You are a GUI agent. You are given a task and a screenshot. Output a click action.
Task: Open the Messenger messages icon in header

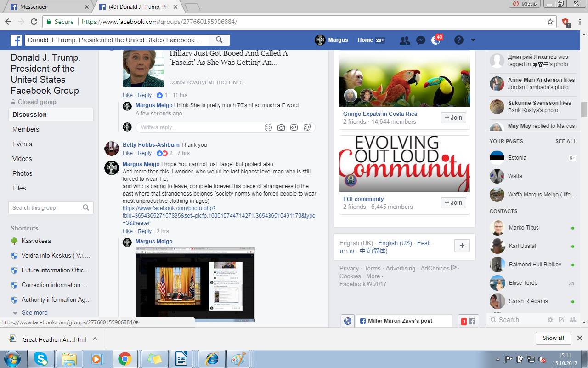click(x=420, y=40)
